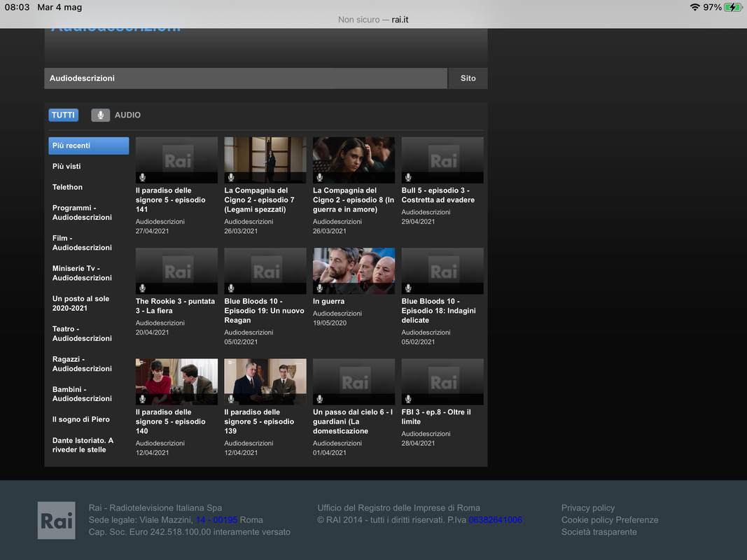Open Dante Istoriato. A riveder le stelle
747x560 pixels.
pos(83,444)
